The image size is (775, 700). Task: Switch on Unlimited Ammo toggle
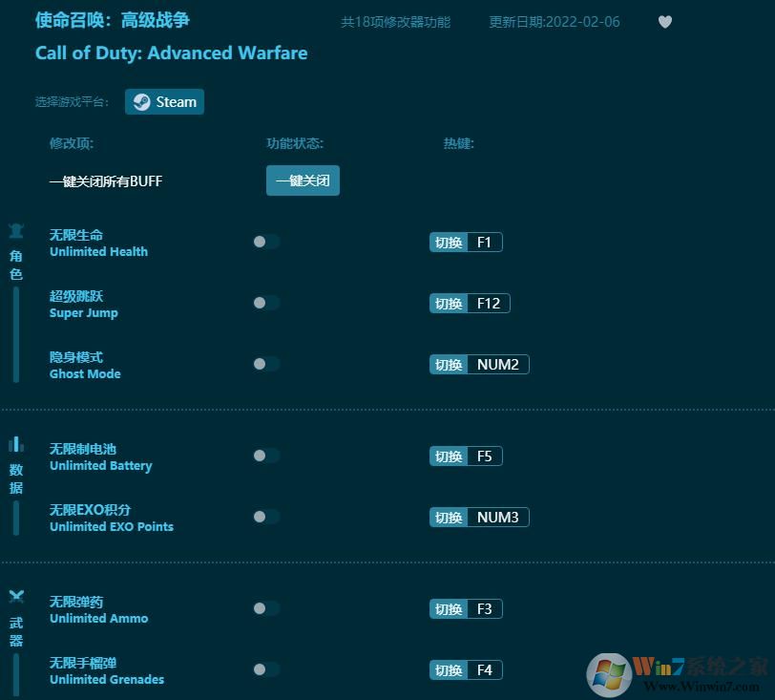265,608
